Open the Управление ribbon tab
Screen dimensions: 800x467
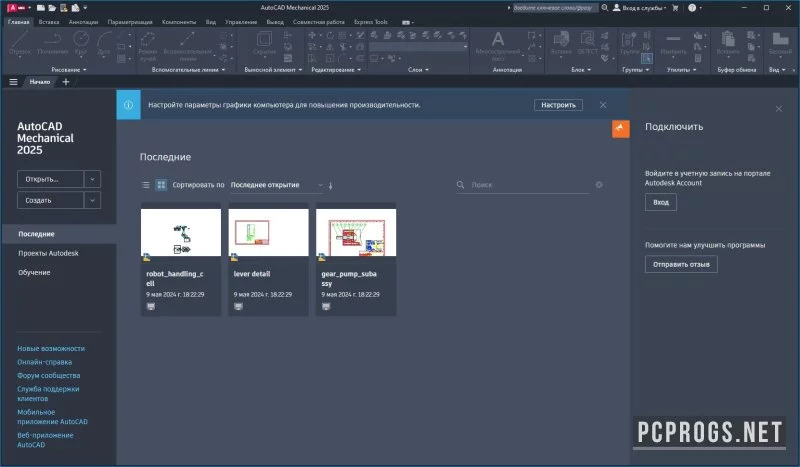point(241,22)
